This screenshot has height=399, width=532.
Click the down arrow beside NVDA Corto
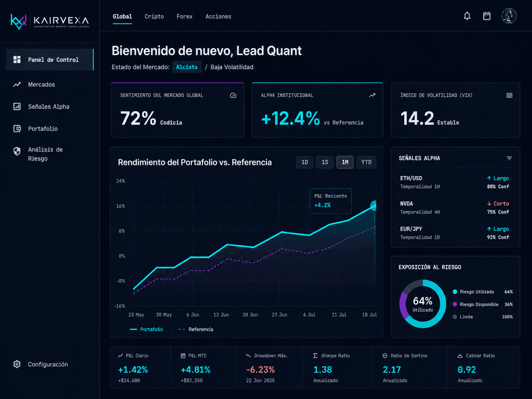pos(489,204)
